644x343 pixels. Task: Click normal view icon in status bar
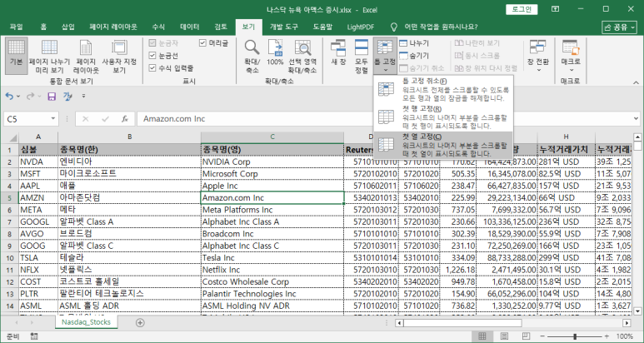[x=482, y=336]
